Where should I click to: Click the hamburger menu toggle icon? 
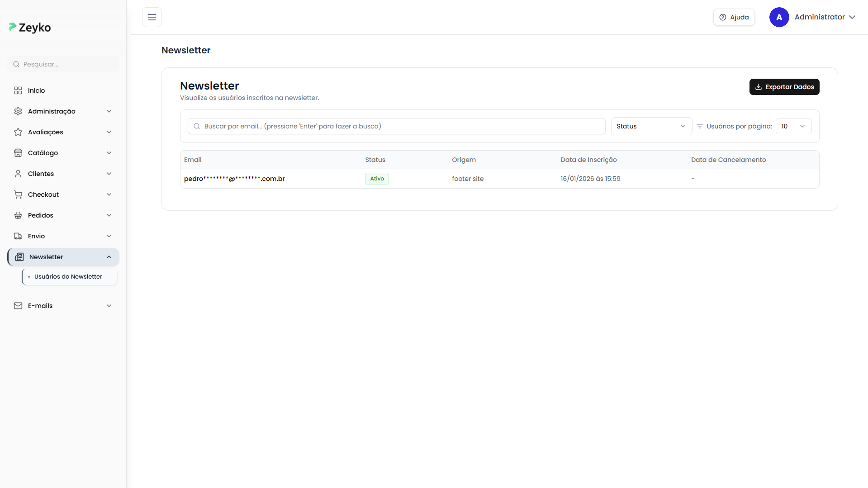(x=152, y=17)
